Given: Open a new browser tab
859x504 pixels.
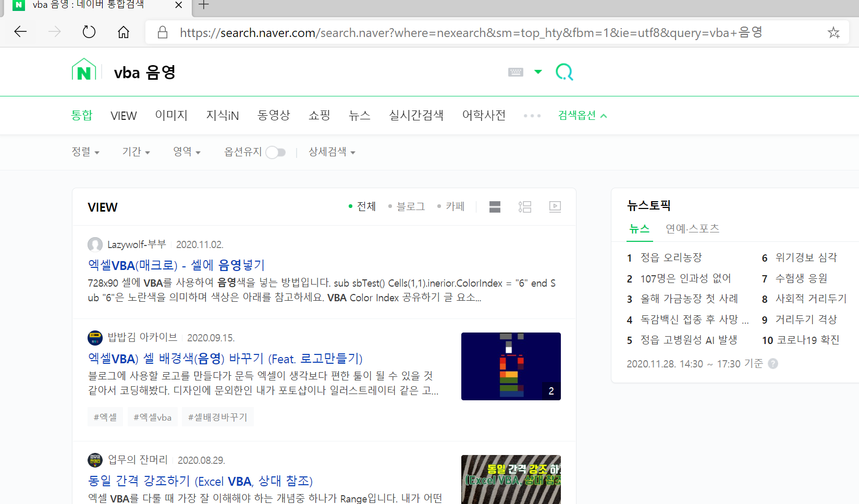Looking at the screenshot, I should pyautogui.click(x=204, y=5).
